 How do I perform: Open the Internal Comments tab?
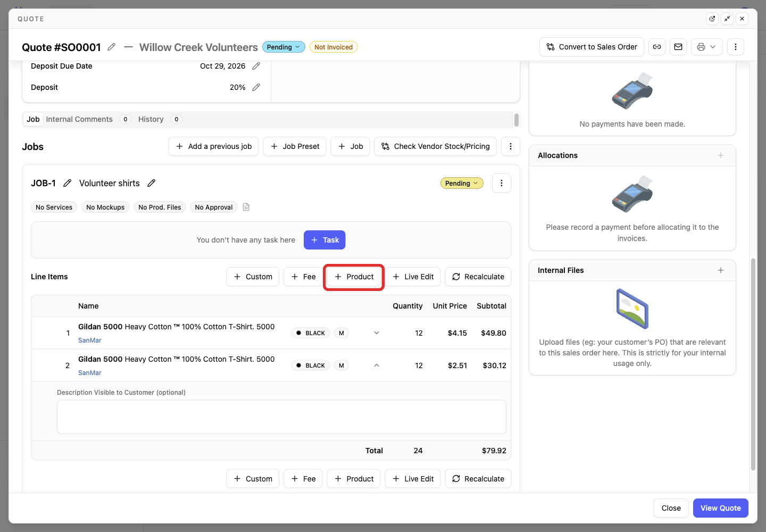point(79,119)
